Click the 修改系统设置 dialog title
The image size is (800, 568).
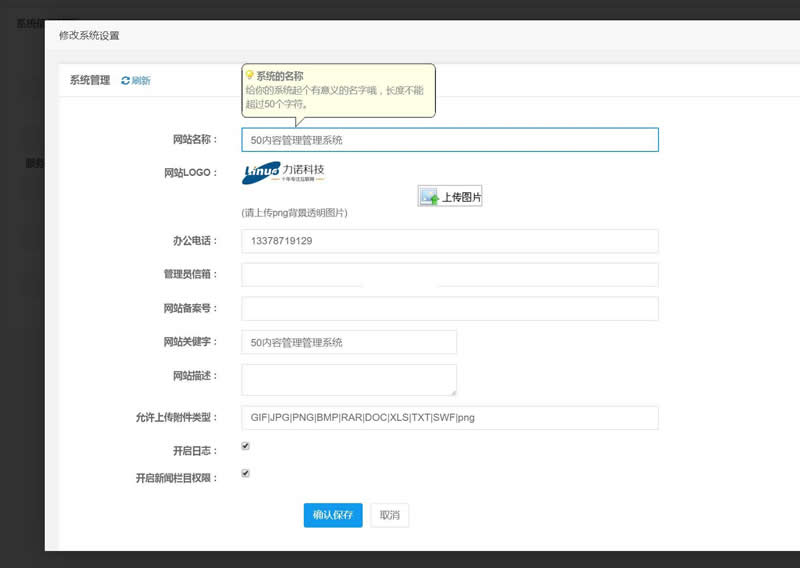[89, 36]
